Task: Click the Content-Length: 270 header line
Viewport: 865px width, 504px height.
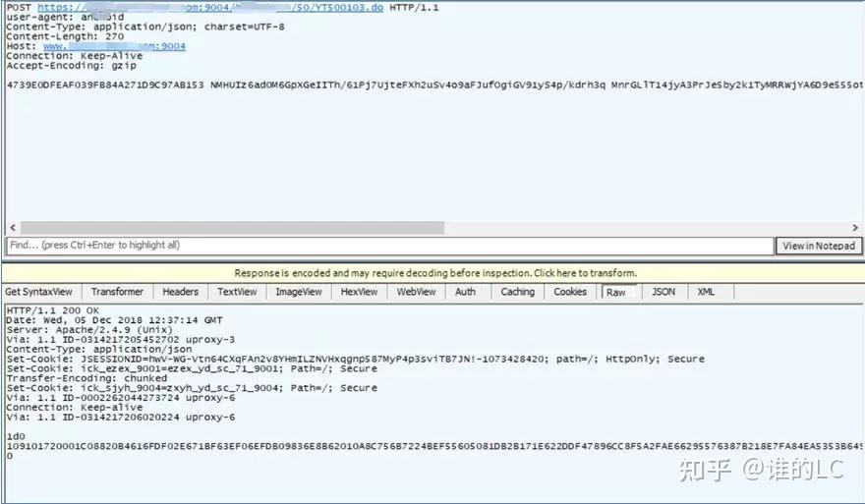Action: tap(65, 36)
